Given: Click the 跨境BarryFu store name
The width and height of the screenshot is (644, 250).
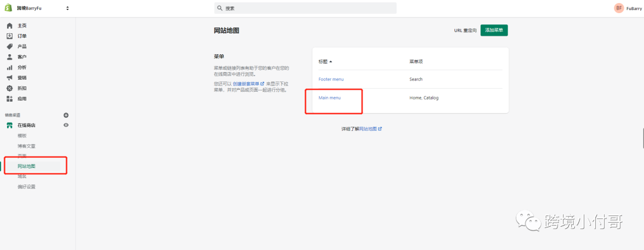Looking at the screenshot, I should click(x=30, y=8).
